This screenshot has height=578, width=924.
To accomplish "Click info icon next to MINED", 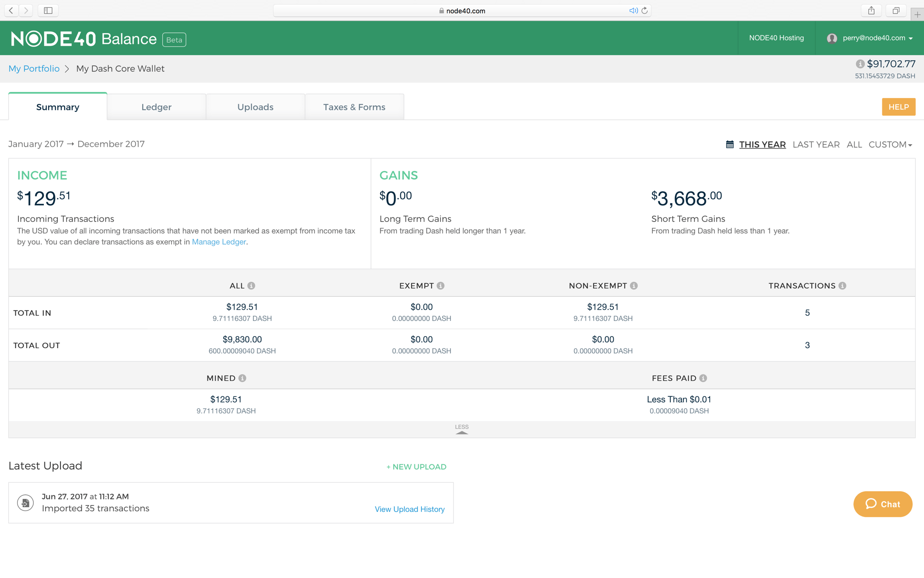I will point(243,378).
